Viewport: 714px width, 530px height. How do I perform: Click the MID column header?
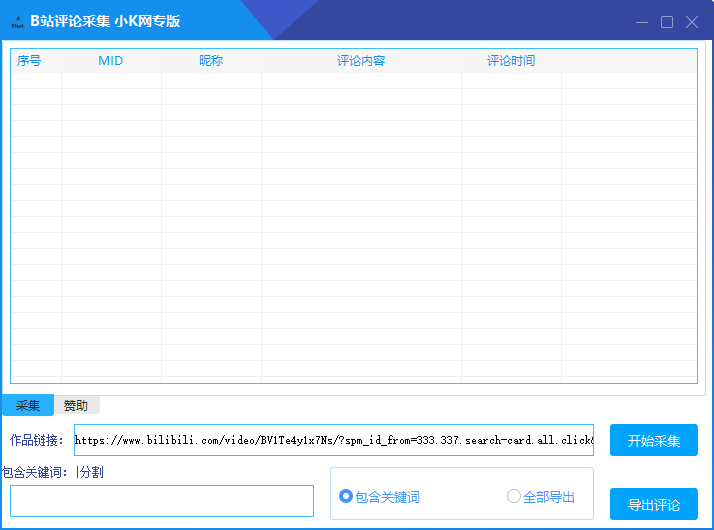[110, 61]
